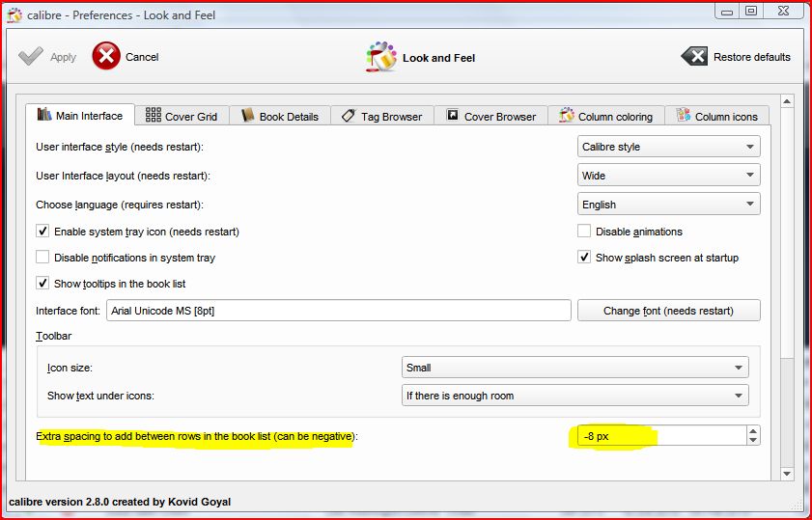The image size is (812, 520).
Task: Check the Disable animations checkbox
Action: (x=584, y=231)
